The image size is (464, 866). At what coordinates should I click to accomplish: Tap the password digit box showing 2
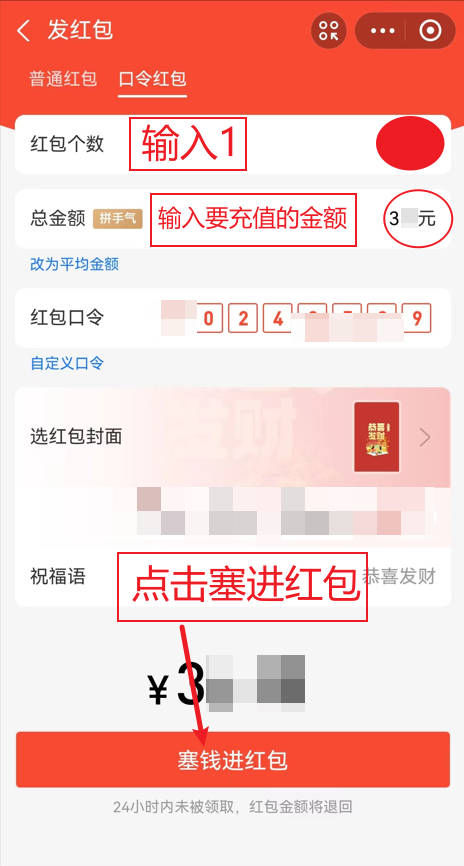(x=243, y=318)
